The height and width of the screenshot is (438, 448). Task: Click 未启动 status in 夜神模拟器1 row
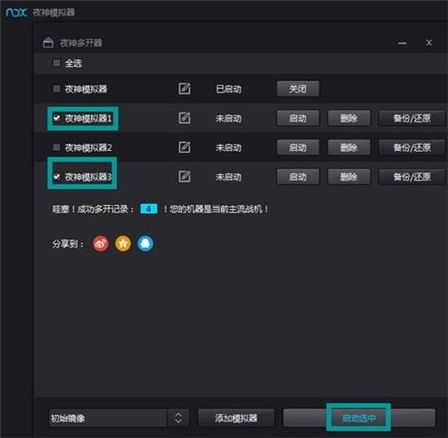point(228,118)
